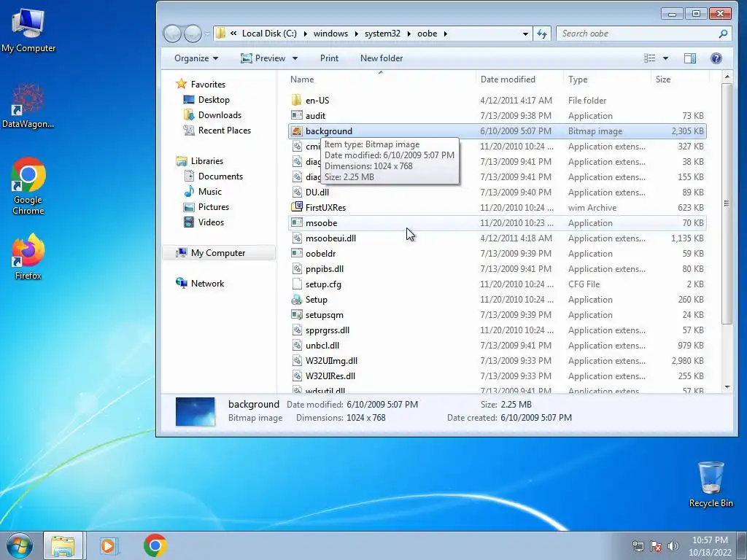
Task: Click the network tray icon
Action: click(638, 546)
